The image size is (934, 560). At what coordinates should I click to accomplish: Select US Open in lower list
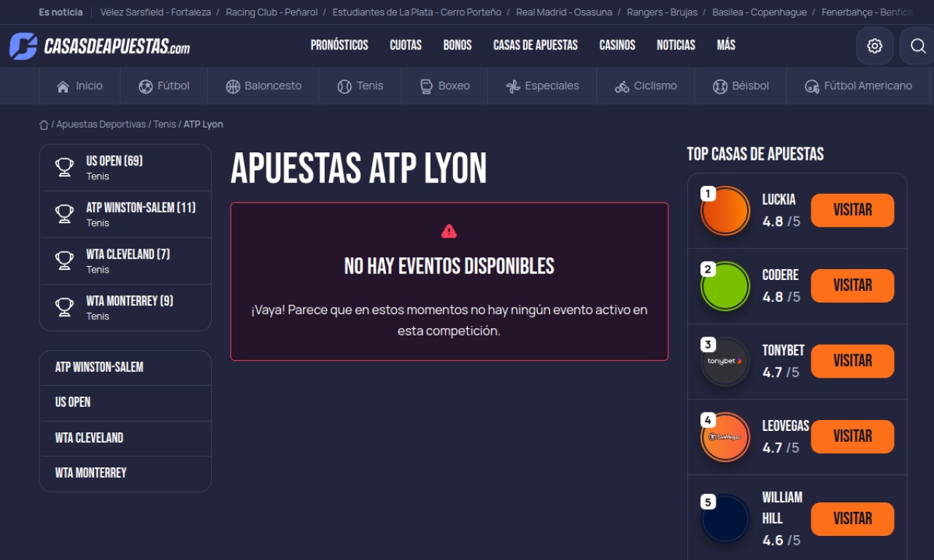[125, 402]
